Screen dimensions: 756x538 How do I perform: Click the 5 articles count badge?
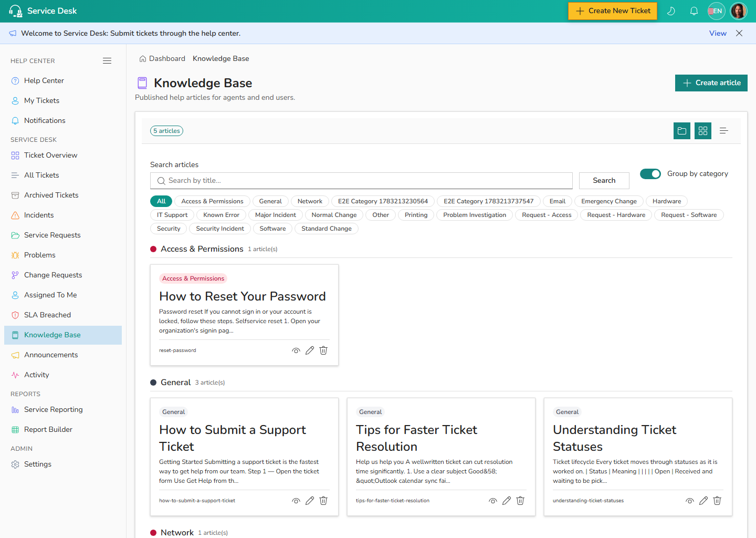click(166, 131)
